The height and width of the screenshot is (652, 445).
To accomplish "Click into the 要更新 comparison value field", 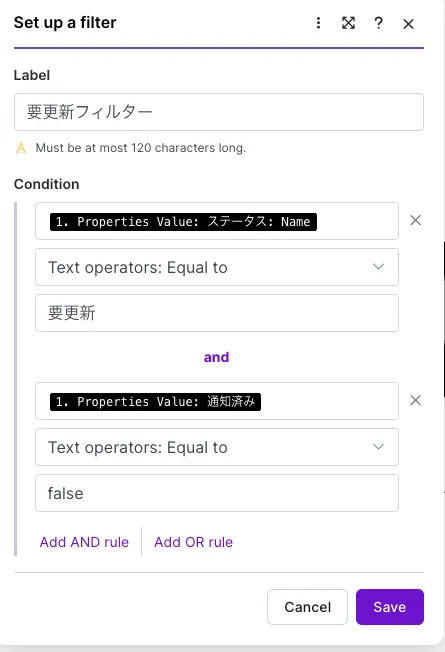I will 217,313.
